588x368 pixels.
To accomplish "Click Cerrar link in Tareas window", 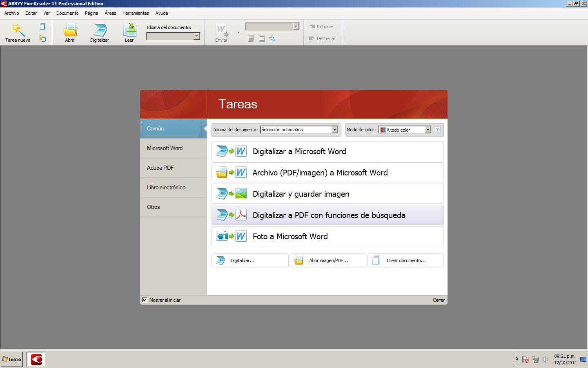I will [439, 300].
